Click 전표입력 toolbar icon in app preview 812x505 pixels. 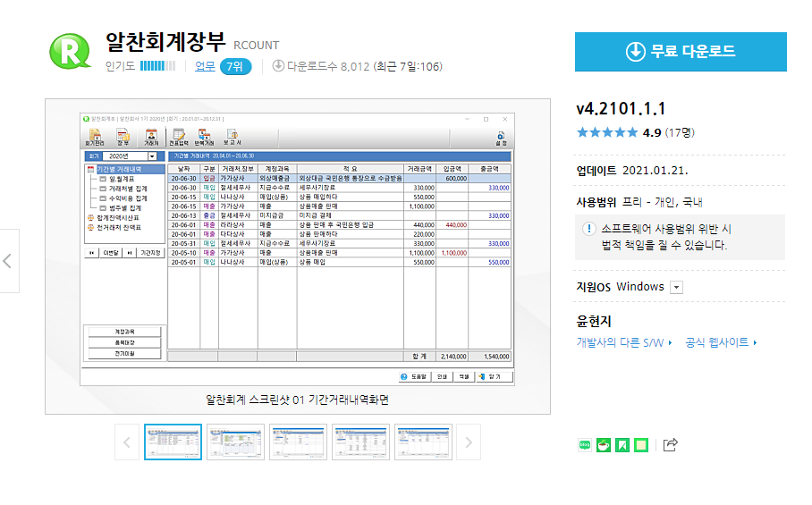(179, 138)
